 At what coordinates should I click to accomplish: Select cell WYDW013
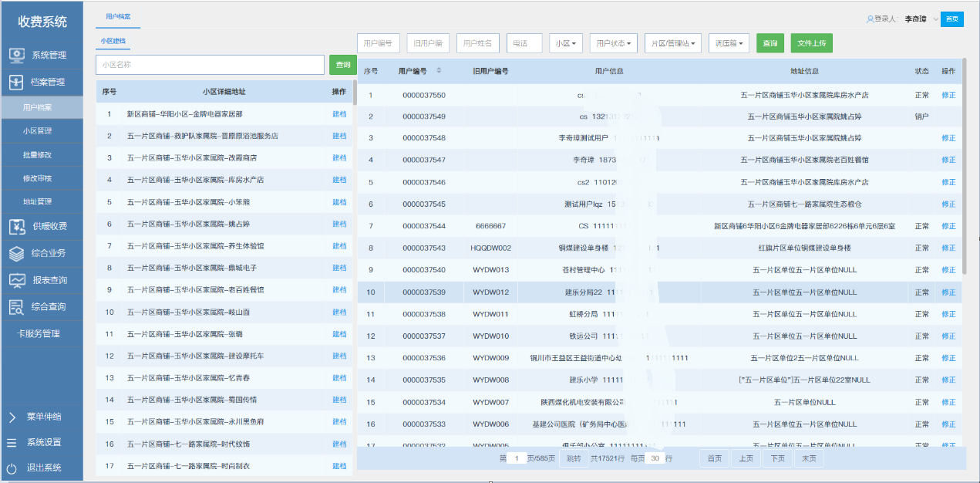pos(491,271)
